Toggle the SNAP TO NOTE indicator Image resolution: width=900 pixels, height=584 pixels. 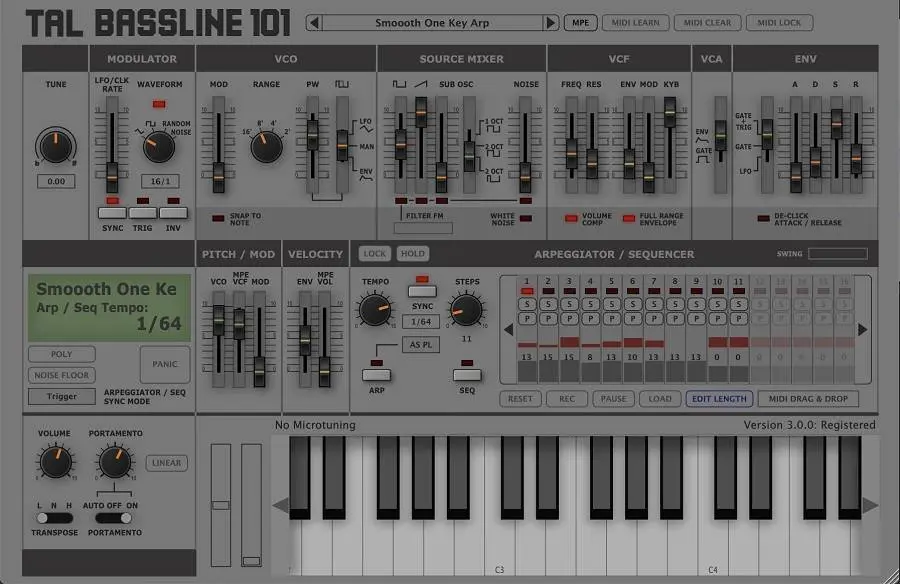coord(218,218)
